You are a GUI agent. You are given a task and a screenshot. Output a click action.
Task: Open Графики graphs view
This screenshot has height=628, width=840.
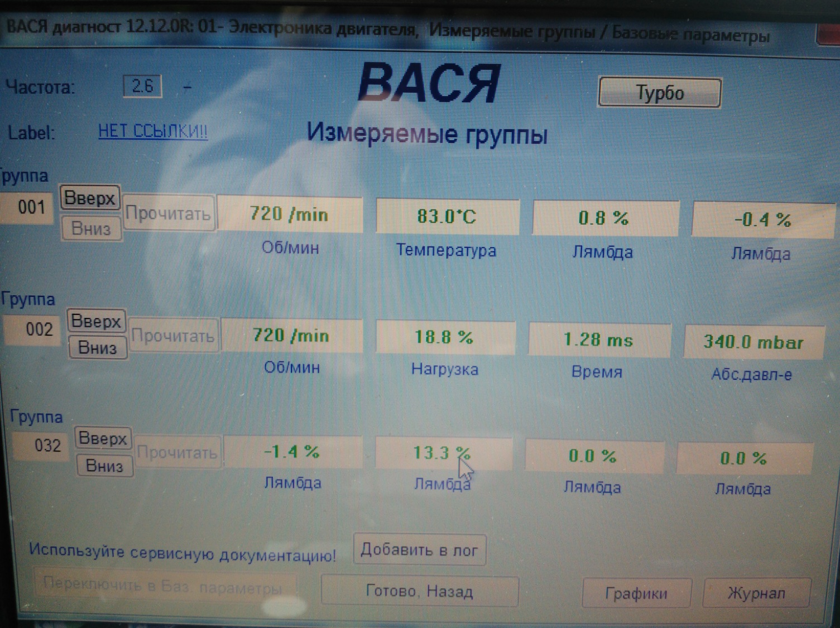point(636,593)
